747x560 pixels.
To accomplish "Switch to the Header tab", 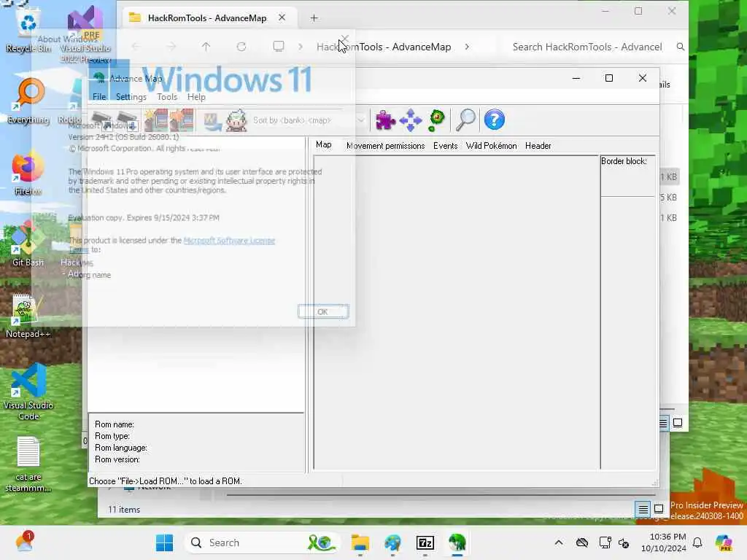I will [x=538, y=146].
